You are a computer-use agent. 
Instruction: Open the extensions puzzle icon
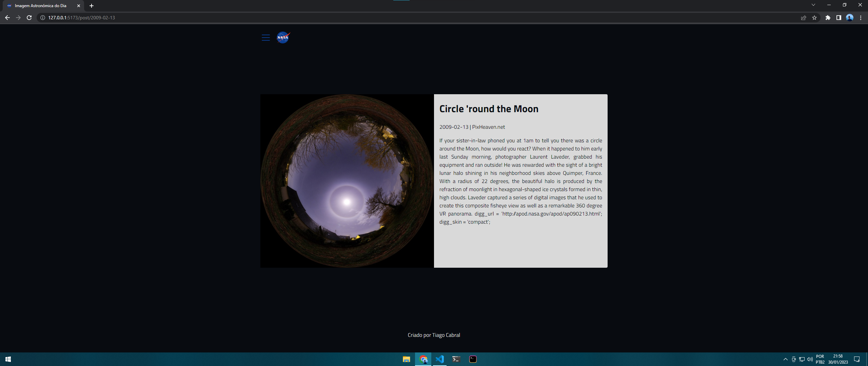pyautogui.click(x=827, y=18)
